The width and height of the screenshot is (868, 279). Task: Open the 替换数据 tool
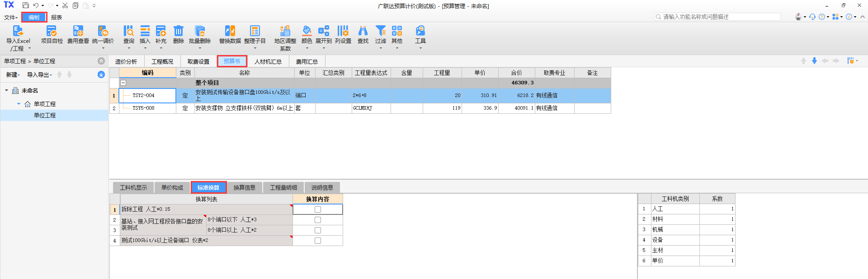tap(230, 32)
